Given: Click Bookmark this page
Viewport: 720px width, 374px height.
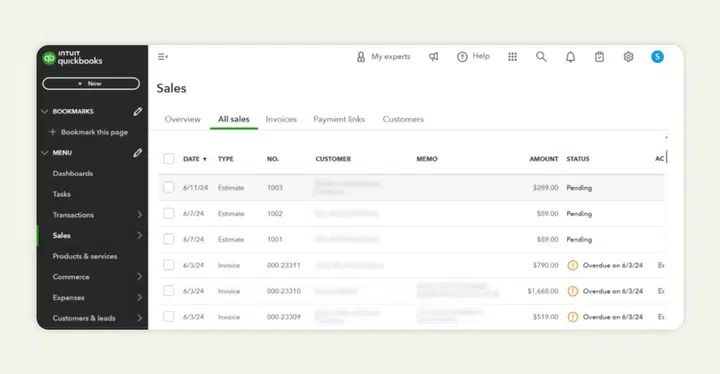Looking at the screenshot, I should click(89, 132).
